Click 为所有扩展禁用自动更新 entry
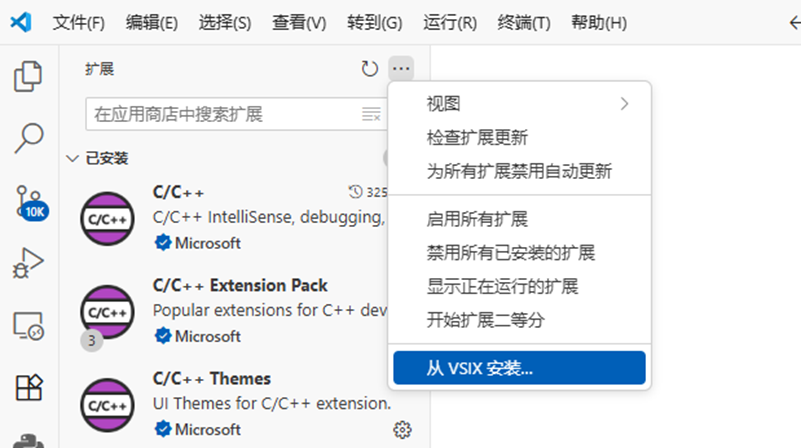Viewport: 801px width, 448px height. click(519, 171)
